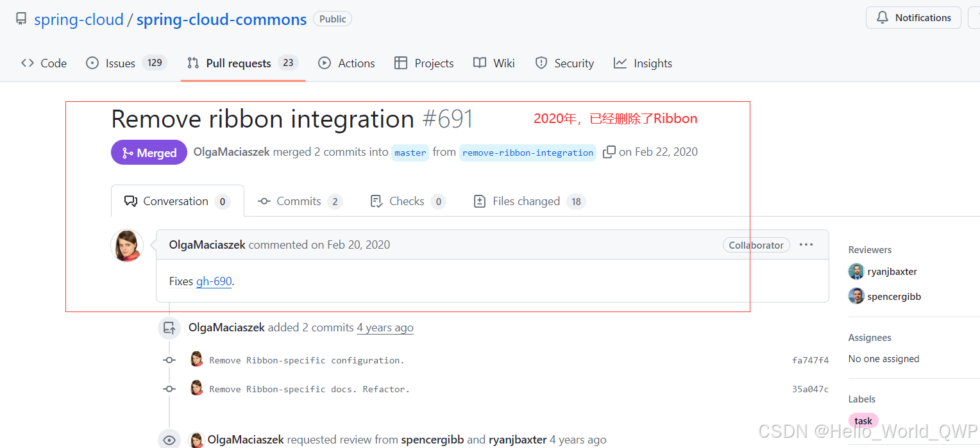The width and height of the screenshot is (980, 448).
Task: Go to the Actions tab
Action: coord(347,63)
